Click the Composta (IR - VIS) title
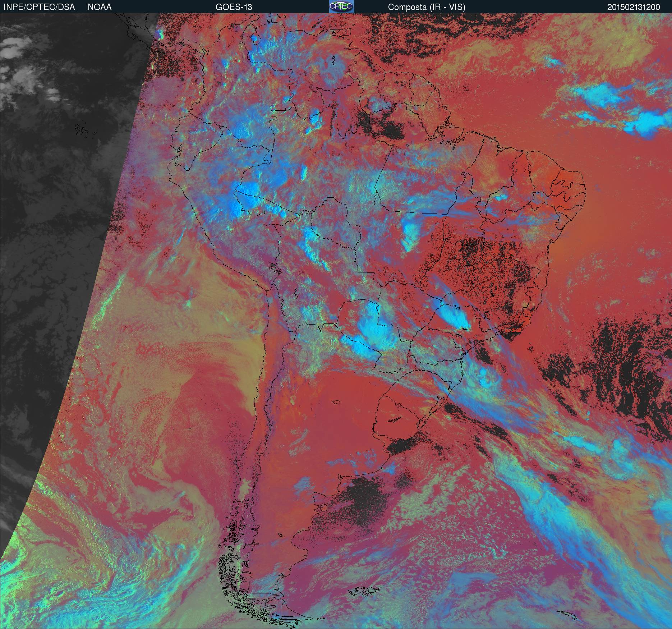The height and width of the screenshot is (629, 672). [x=427, y=7]
